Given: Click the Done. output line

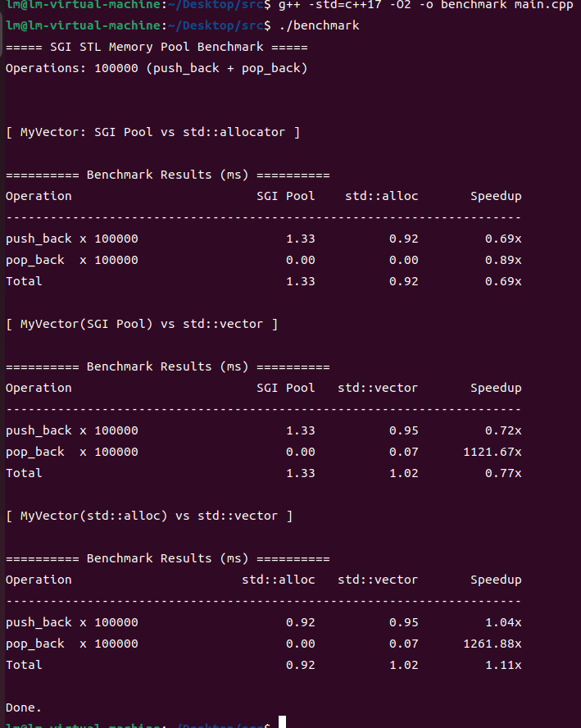Looking at the screenshot, I should click(24, 708).
